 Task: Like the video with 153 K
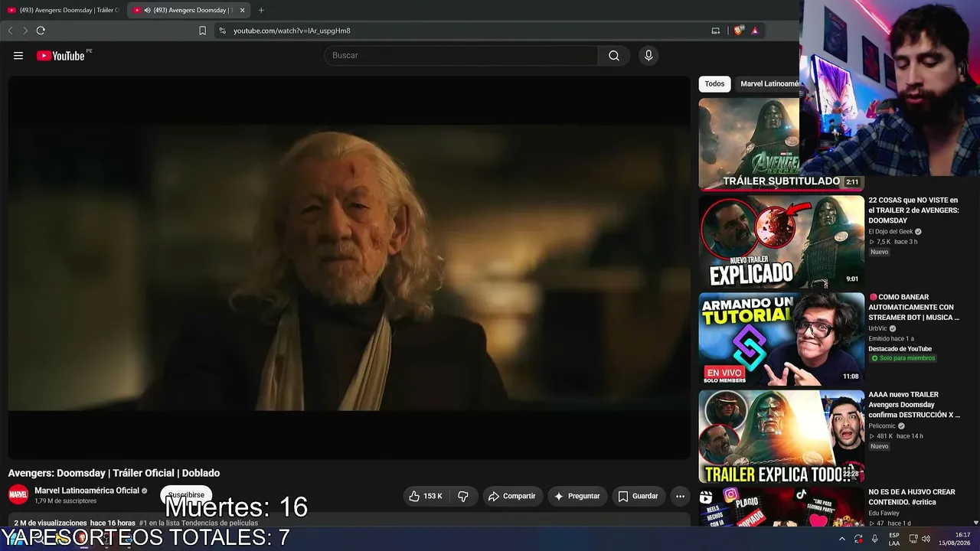point(426,496)
